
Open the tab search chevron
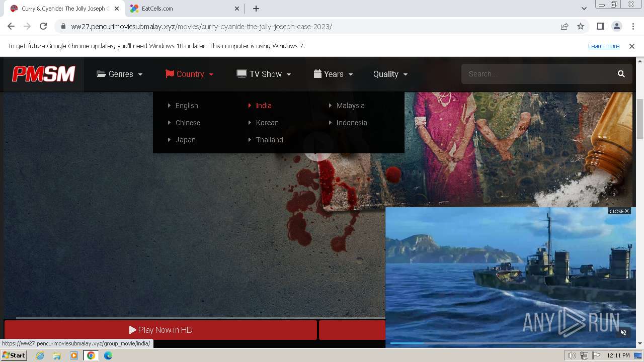click(x=584, y=9)
